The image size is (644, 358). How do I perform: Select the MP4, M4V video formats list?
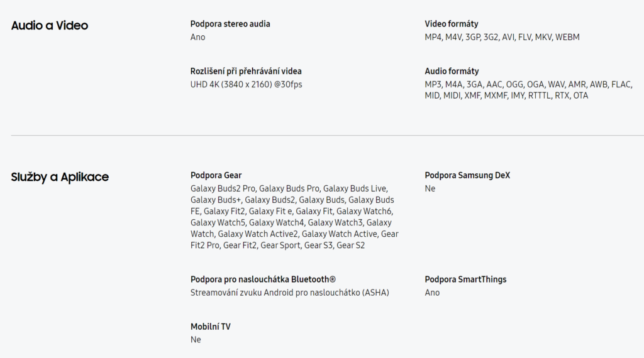tap(502, 37)
